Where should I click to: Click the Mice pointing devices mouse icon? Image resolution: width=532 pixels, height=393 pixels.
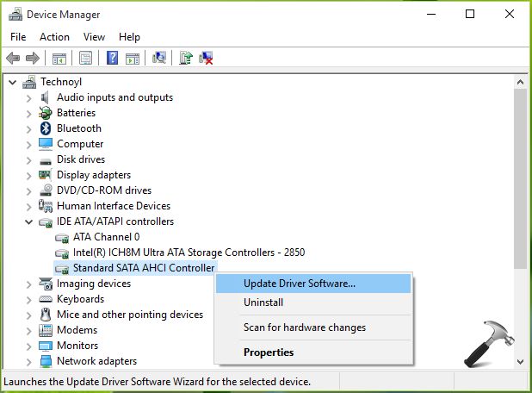click(x=46, y=315)
